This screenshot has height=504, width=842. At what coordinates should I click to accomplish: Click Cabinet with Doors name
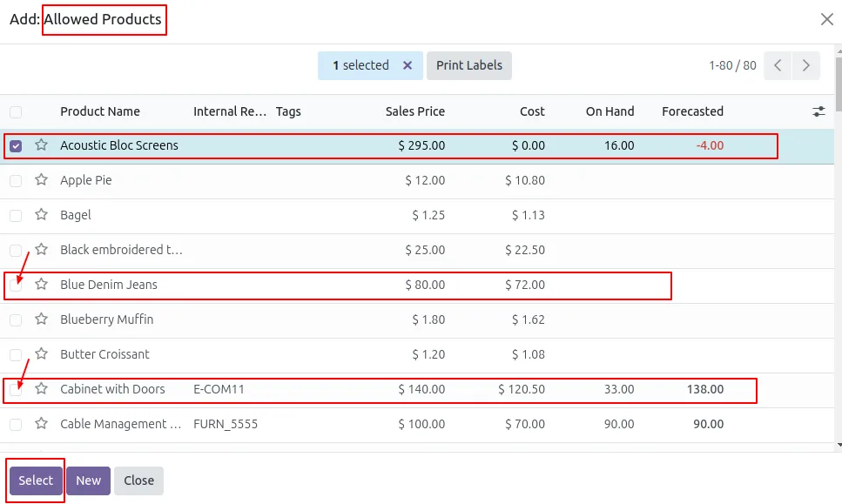pos(113,389)
